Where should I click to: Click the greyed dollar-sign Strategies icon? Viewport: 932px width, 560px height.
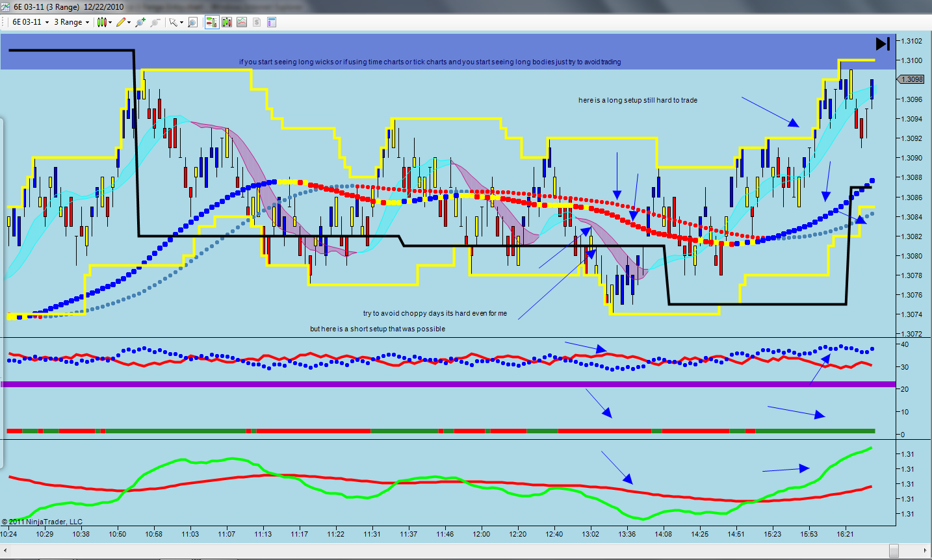coord(257,22)
